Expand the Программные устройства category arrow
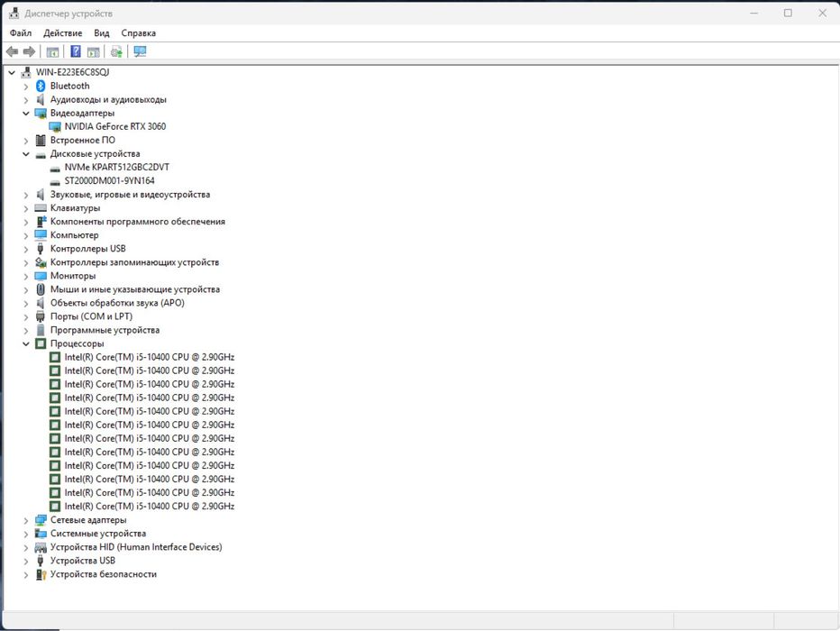Viewport: 840px width, 631px height. tap(26, 331)
